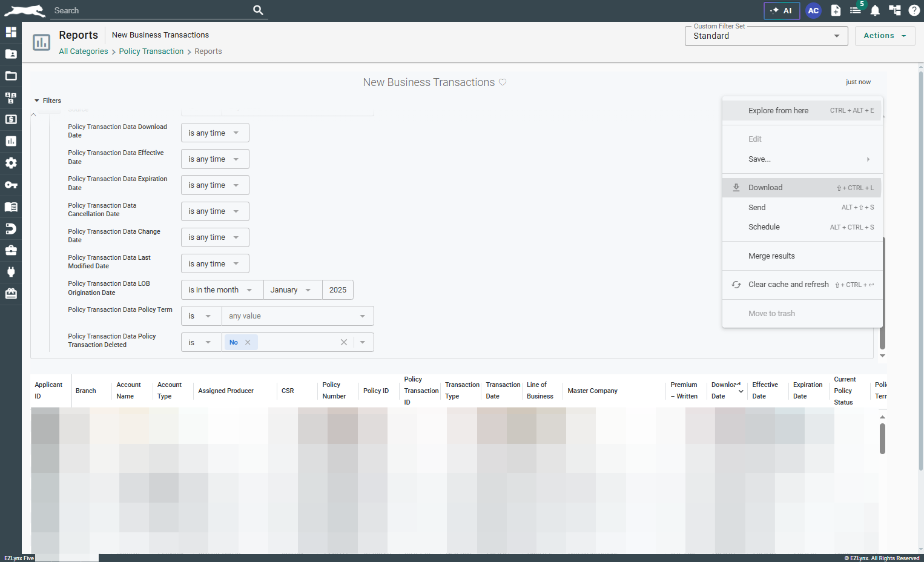
Task: Click the new document plus icon
Action: click(836, 10)
